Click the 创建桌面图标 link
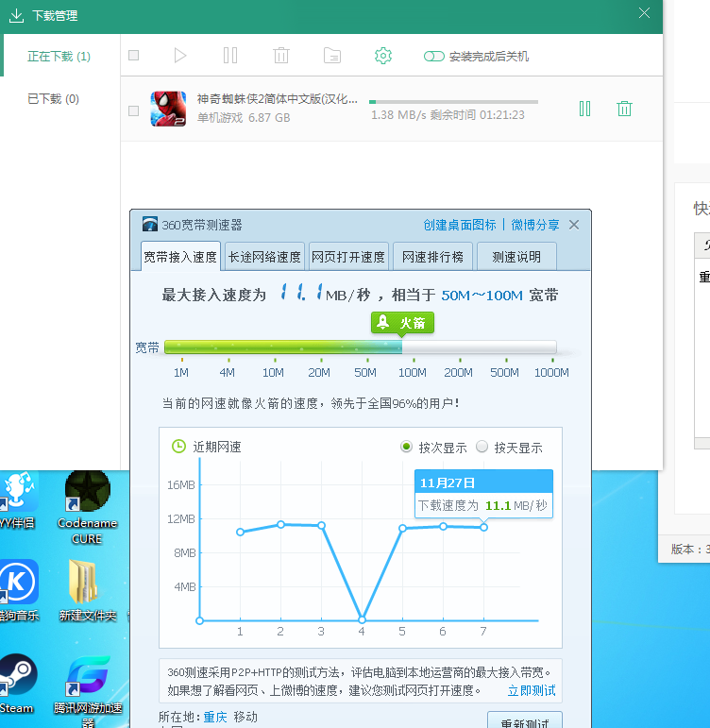The image size is (710, 728). coord(460,225)
